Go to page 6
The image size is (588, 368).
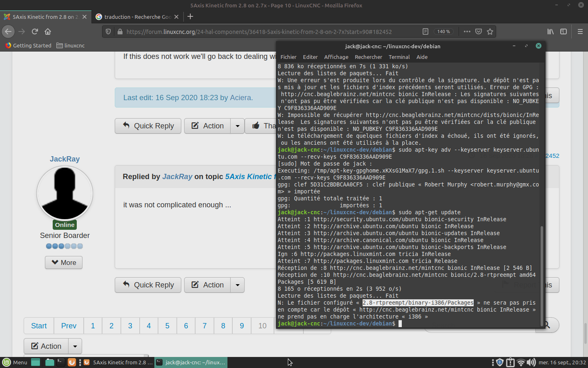coord(186,326)
